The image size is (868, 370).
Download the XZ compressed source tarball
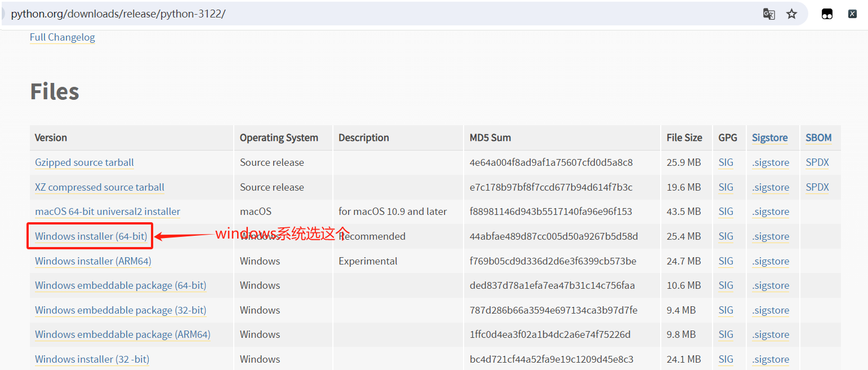[100, 187]
